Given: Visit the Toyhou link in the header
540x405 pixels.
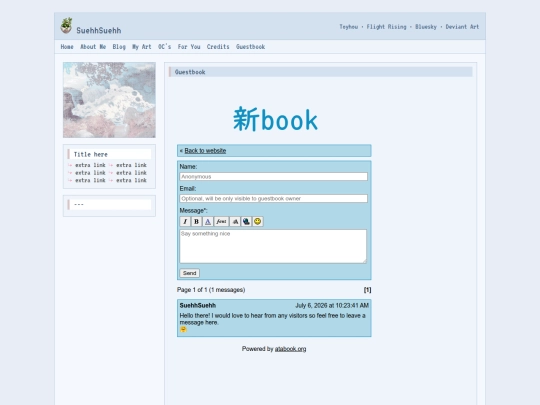Looking at the screenshot, I should pyautogui.click(x=349, y=27).
